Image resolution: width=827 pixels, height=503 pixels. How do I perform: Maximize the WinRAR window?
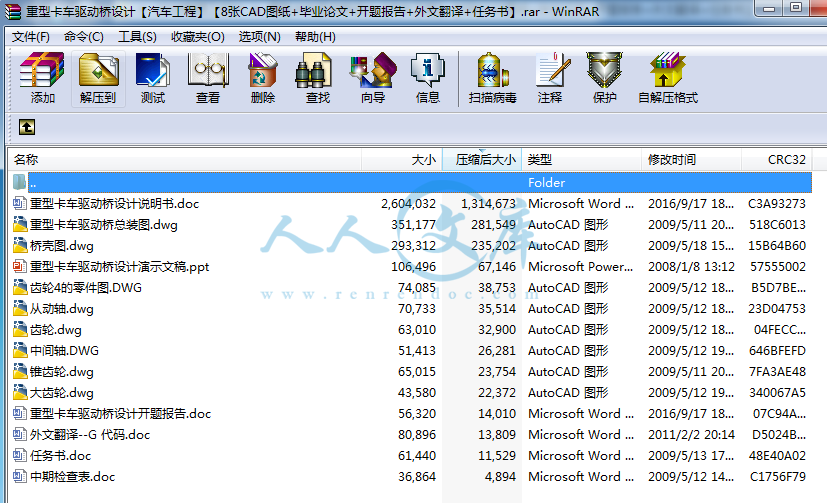pyautogui.click(x=796, y=8)
